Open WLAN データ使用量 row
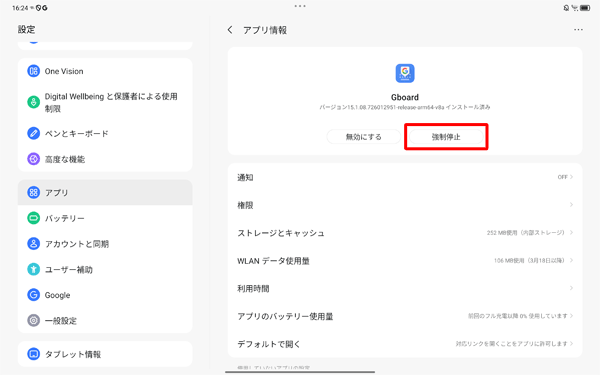 point(405,261)
